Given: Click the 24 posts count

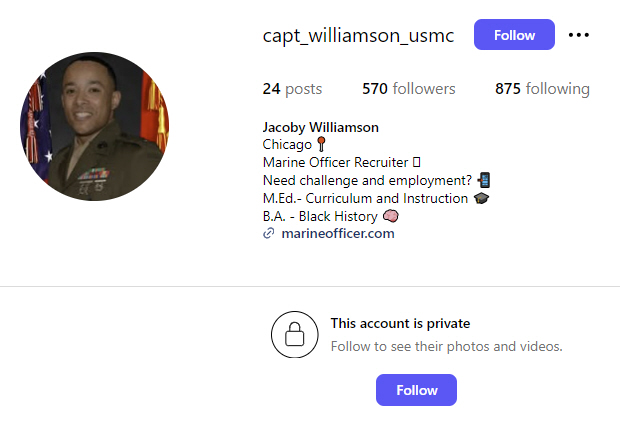Looking at the screenshot, I should 292,89.
